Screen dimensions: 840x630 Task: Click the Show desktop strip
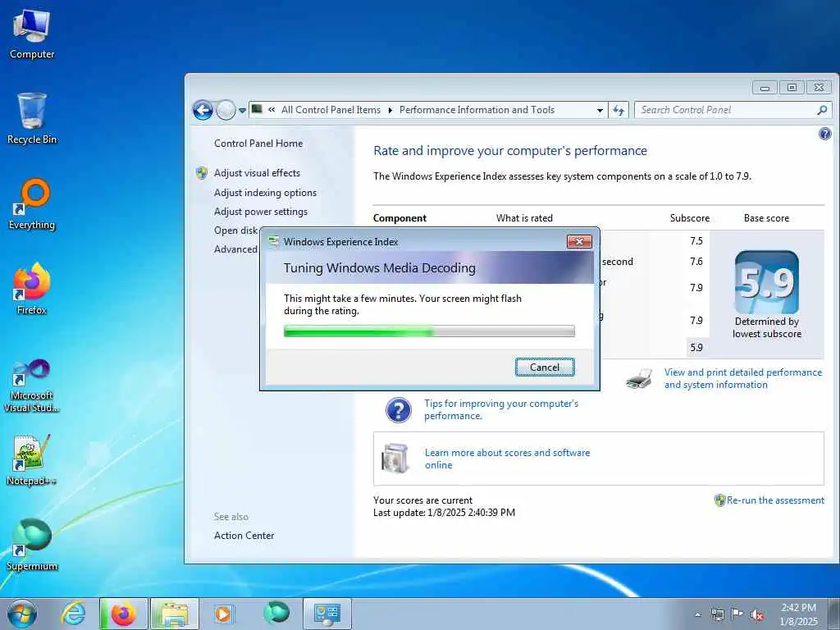click(x=833, y=614)
